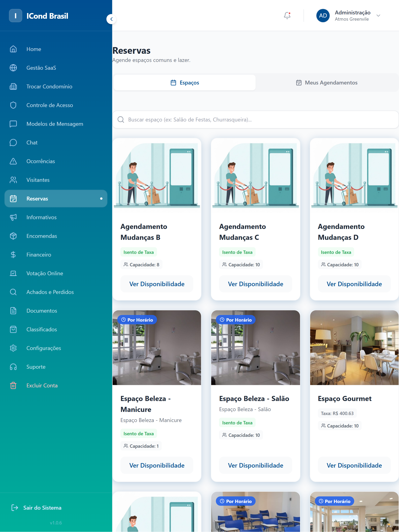Ver Disponibilidade for Espaço Gourmet
Viewport: 399px width, 532px height.
point(354,465)
